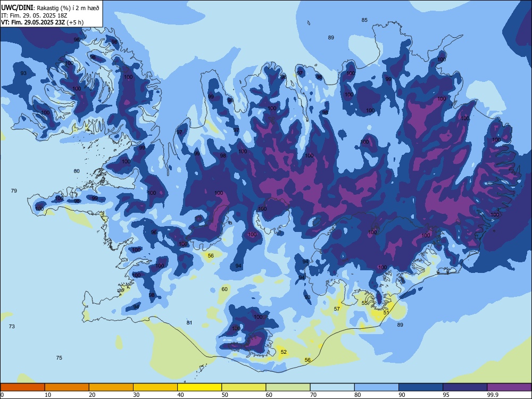Click the humidity value 57 on the map
The width and height of the screenshot is (532, 399).
click(x=337, y=309)
